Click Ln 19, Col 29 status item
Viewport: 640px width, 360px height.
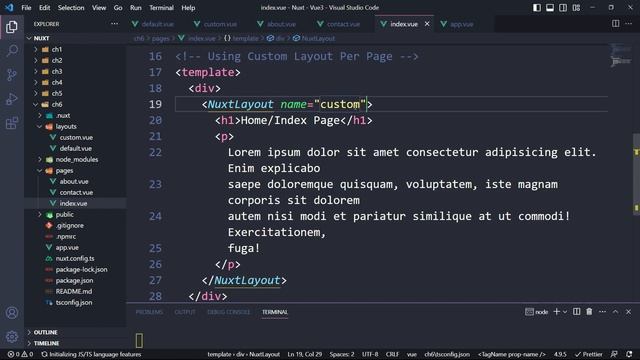[304, 354]
